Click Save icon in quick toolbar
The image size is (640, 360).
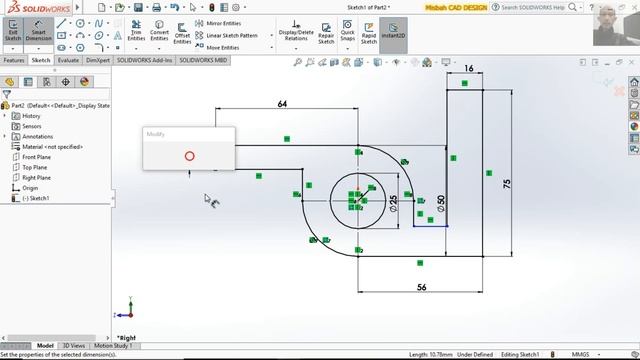pyautogui.click(x=138, y=7)
